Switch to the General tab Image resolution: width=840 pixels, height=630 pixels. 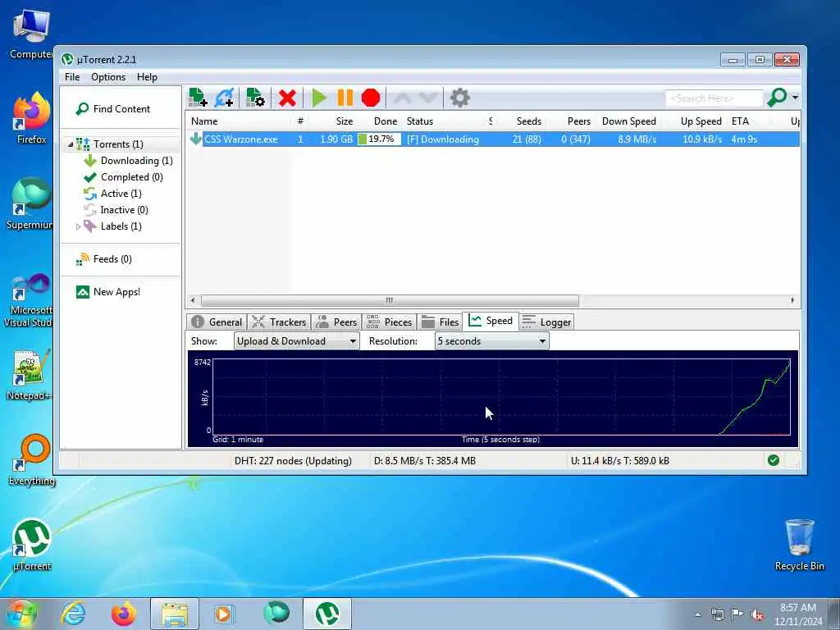(x=217, y=322)
